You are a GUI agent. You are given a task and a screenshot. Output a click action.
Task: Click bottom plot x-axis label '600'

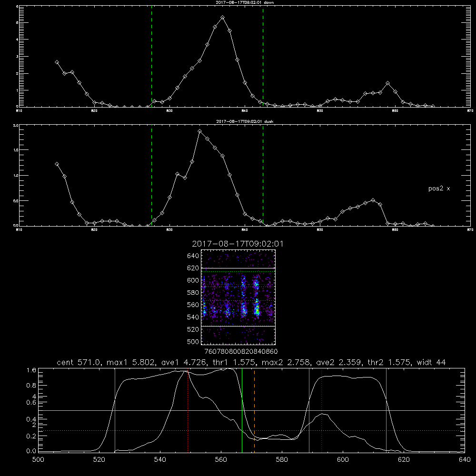pos(343,460)
